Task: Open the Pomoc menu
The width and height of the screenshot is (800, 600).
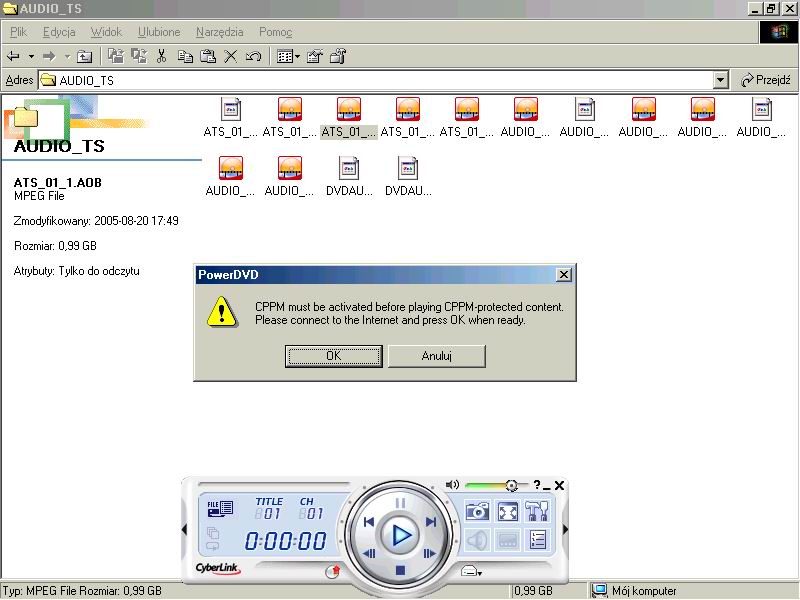Action: click(x=276, y=32)
